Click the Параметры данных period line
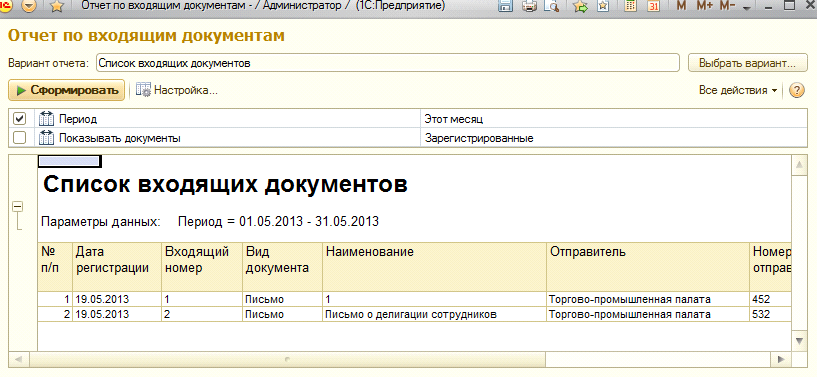 pyautogui.click(x=210, y=222)
